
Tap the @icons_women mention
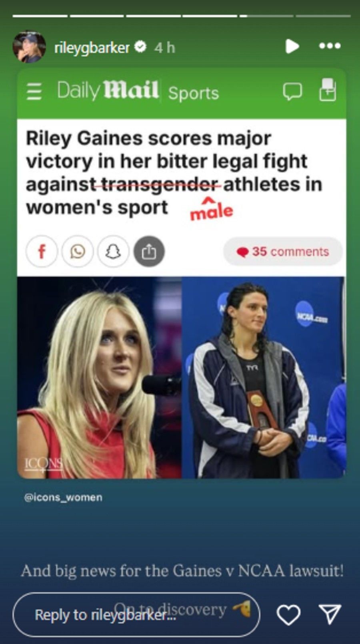63,497
